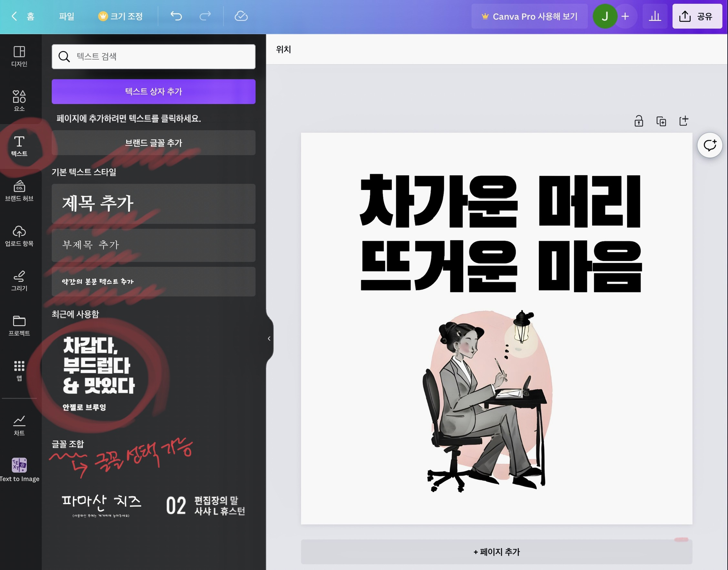Open the 파일 menu

coord(66,16)
